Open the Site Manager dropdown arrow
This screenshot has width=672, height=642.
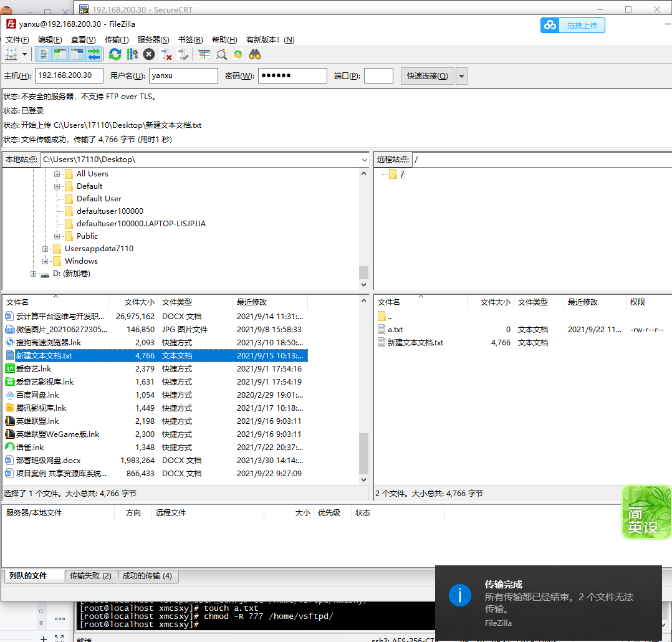(x=24, y=54)
